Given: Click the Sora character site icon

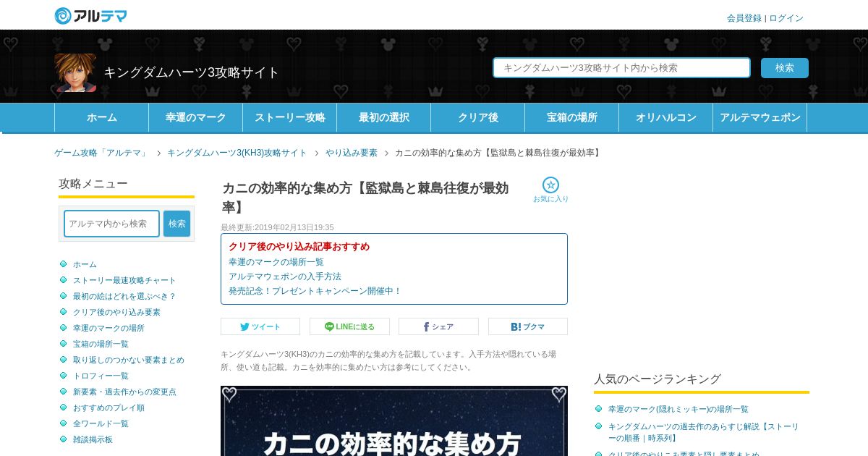Looking at the screenshot, I should pyautogui.click(x=75, y=72).
